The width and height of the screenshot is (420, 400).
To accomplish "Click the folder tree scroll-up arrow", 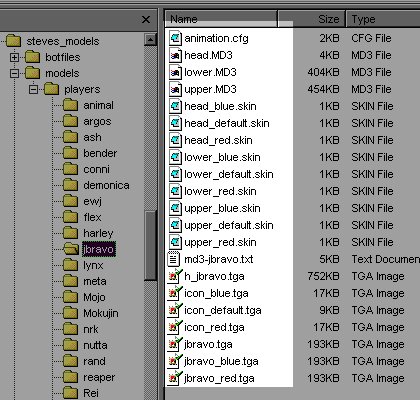I will click(150, 40).
